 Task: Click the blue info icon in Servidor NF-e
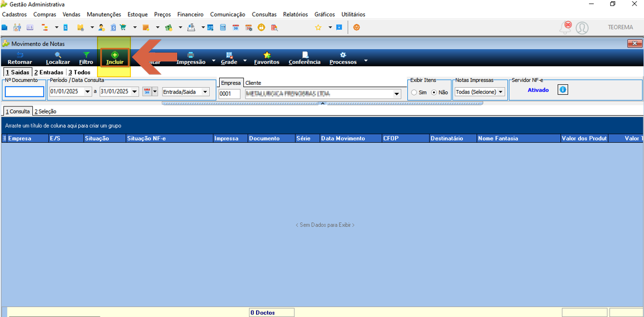563,89
